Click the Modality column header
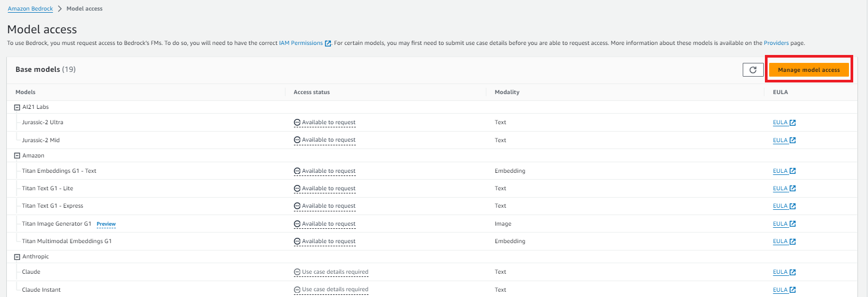The height and width of the screenshot is (297, 868). 507,92
